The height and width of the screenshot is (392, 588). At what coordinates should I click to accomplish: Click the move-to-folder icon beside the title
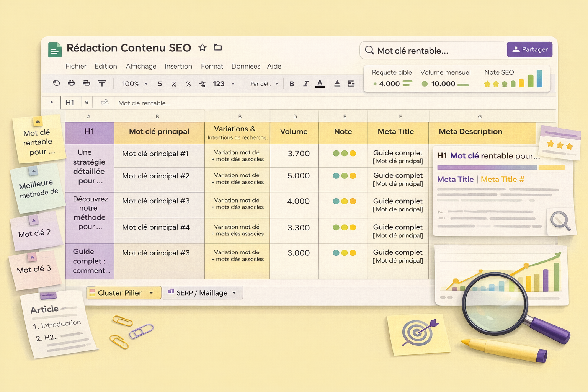(218, 47)
